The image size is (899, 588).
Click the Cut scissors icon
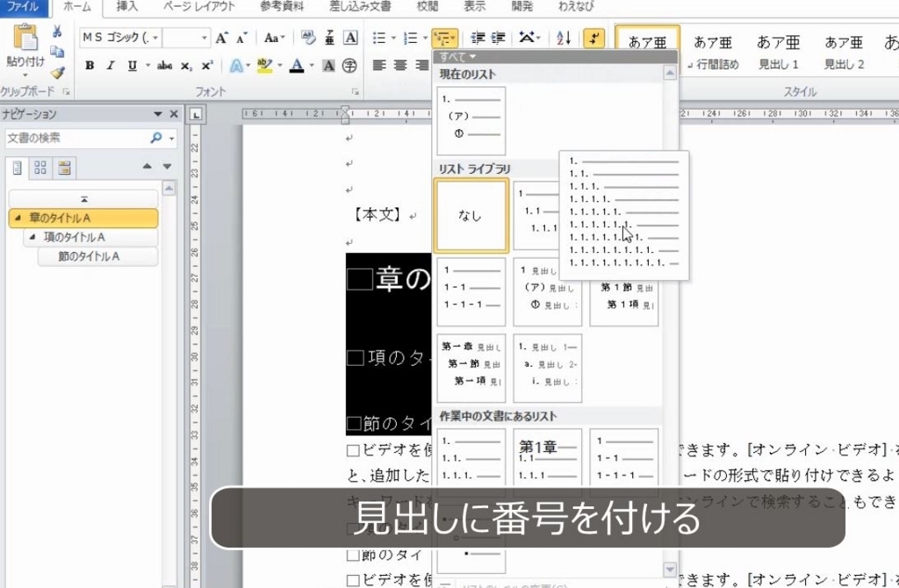pyautogui.click(x=57, y=32)
